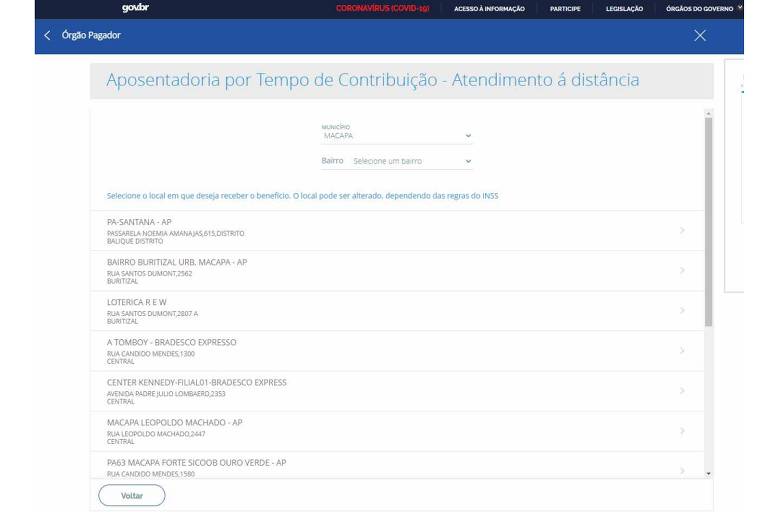Click the scrollbar up arrow
The width and height of the screenshot is (768, 512).
point(708,114)
